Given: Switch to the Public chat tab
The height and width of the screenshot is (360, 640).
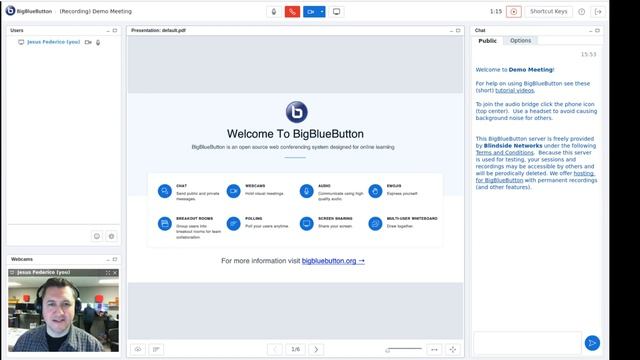Looking at the screenshot, I should (487, 41).
